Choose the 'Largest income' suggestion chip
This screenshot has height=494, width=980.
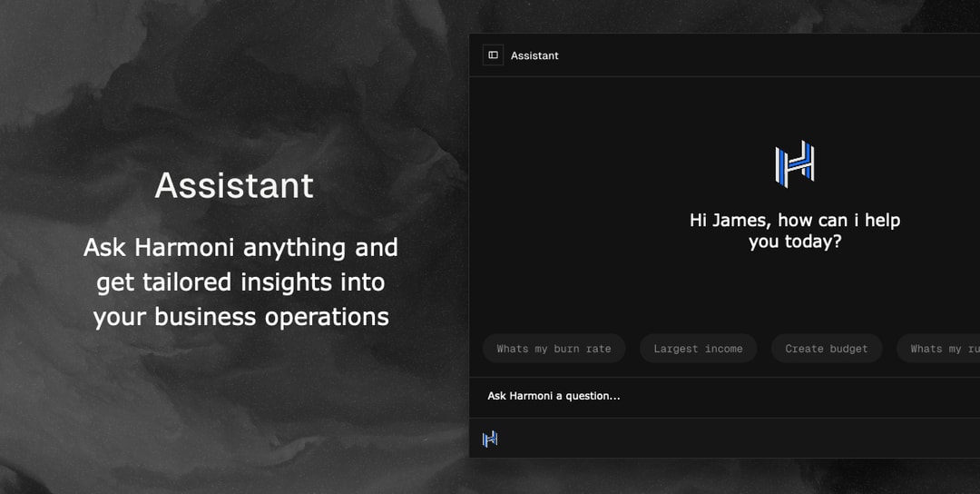tap(698, 349)
